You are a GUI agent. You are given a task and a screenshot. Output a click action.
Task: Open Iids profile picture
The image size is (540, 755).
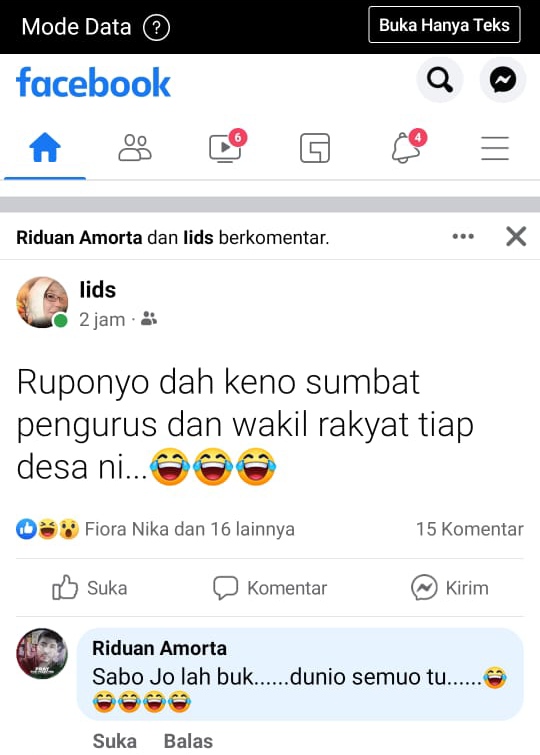coord(42,302)
